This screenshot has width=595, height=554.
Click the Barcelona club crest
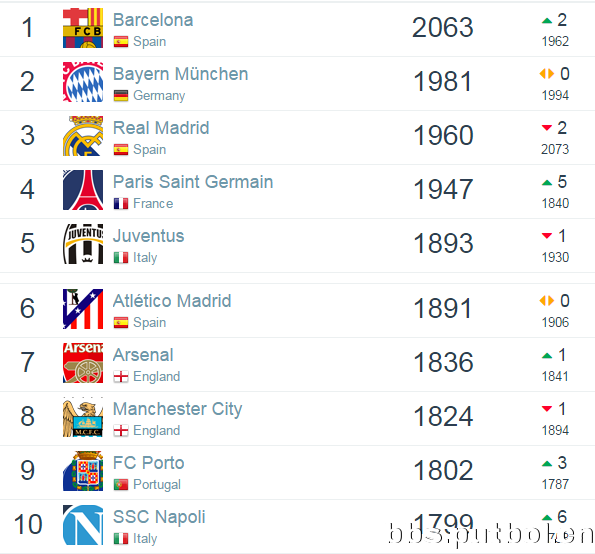click(83, 28)
